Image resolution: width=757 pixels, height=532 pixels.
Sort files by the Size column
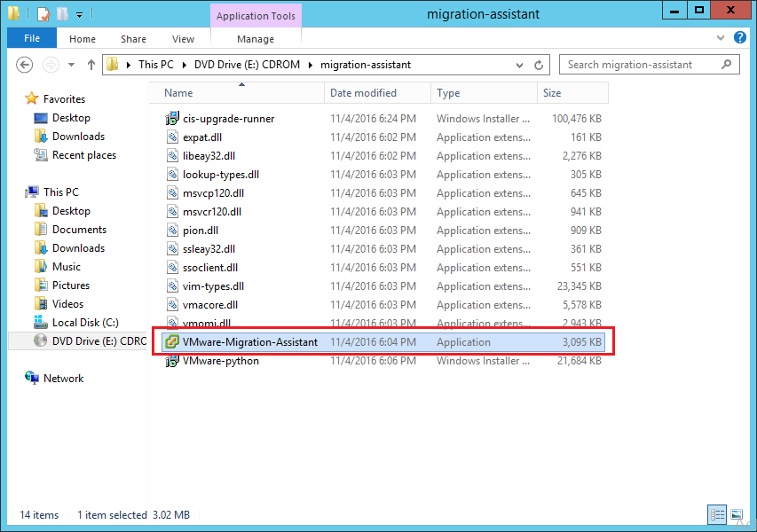tap(572, 92)
